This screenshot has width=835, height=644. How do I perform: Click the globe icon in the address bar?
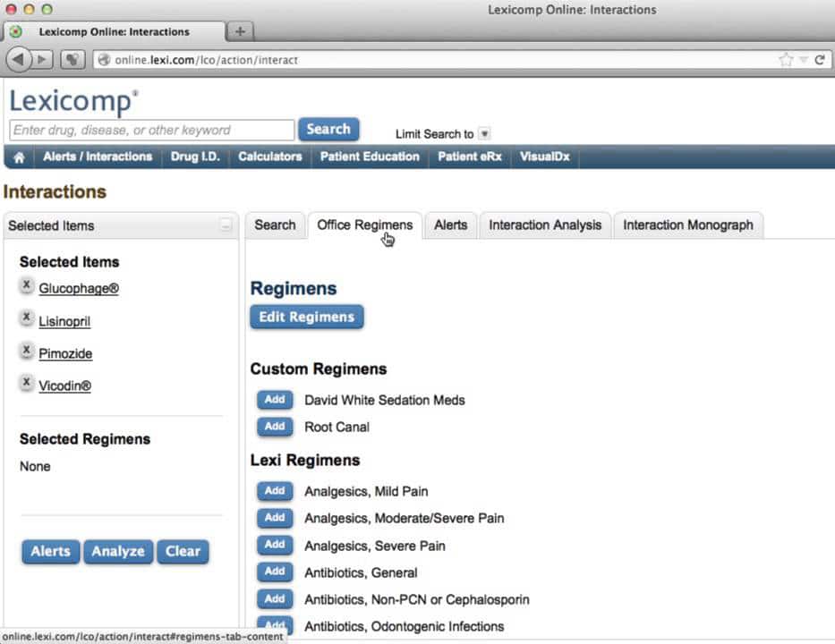point(105,60)
